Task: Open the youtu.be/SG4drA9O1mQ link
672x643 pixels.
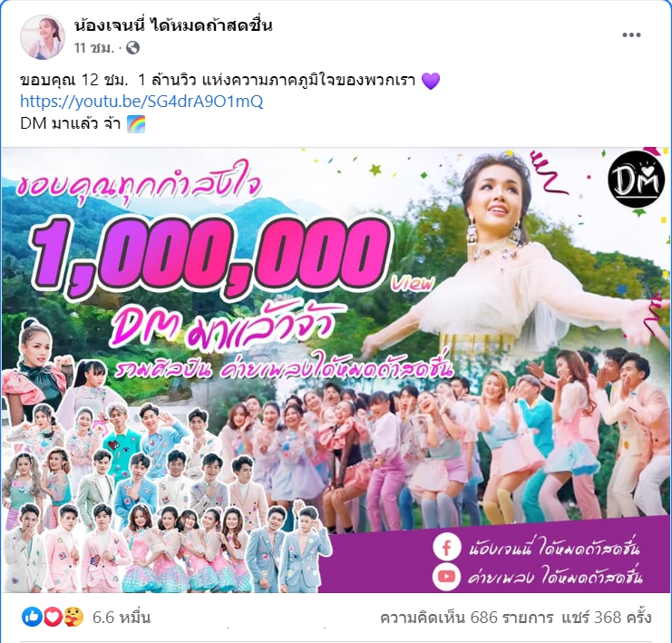Action: (x=141, y=102)
